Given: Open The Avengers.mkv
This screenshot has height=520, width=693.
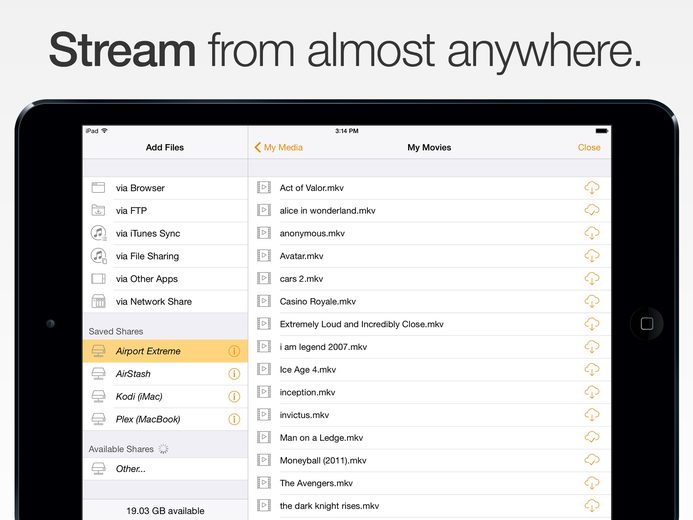Looking at the screenshot, I should pyautogui.click(x=430, y=483).
